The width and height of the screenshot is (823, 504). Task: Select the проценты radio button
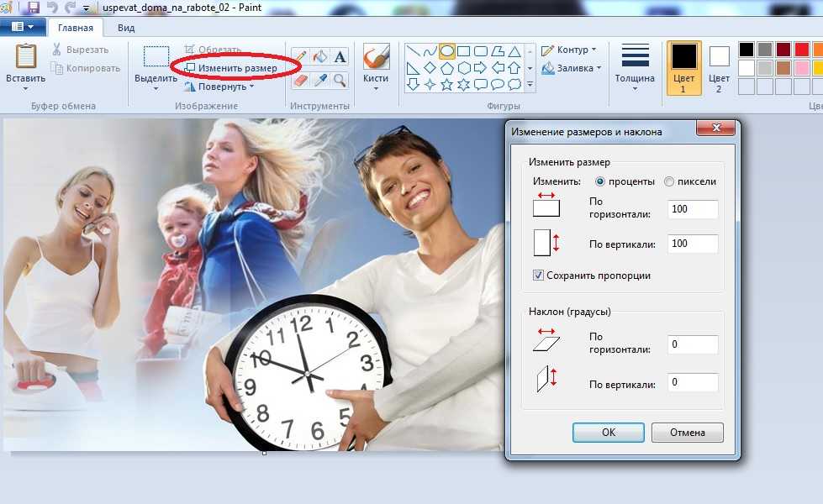pos(600,181)
